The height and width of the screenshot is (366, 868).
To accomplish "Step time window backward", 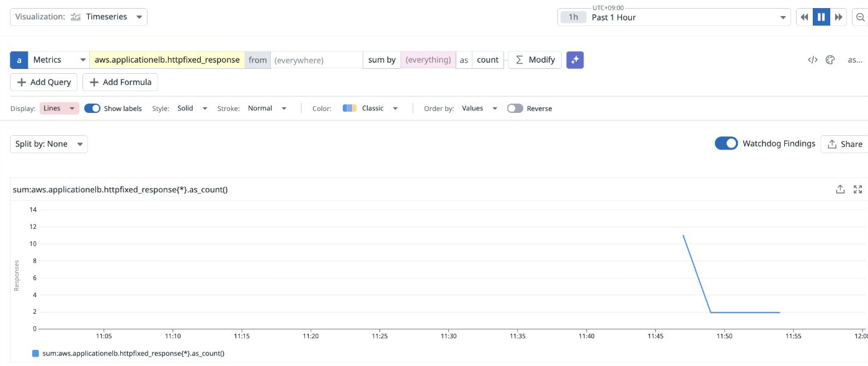I will (804, 17).
